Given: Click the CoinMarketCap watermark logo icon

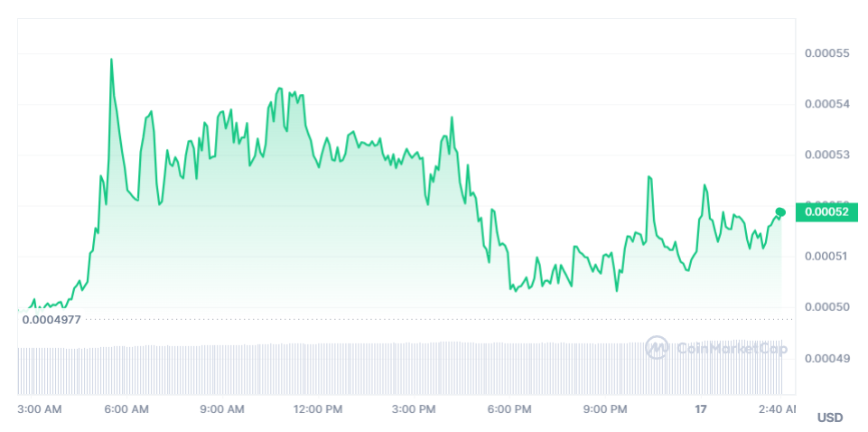Looking at the screenshot, I should tap(657, 347).
